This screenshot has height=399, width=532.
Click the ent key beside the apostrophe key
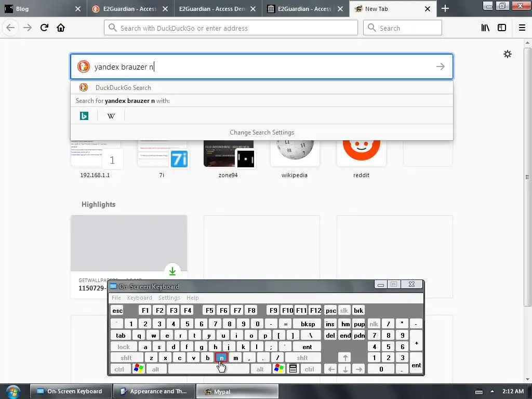tap(307, 347)
